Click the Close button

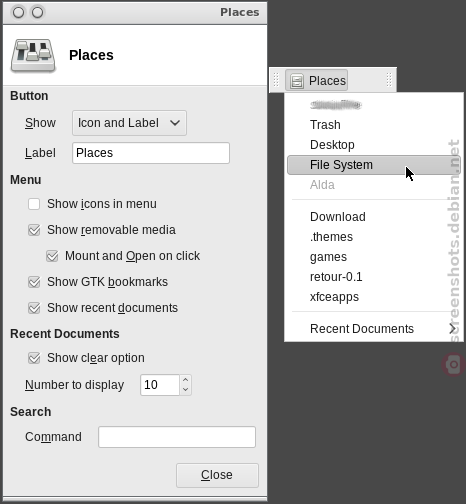click(x=217, y=475)
